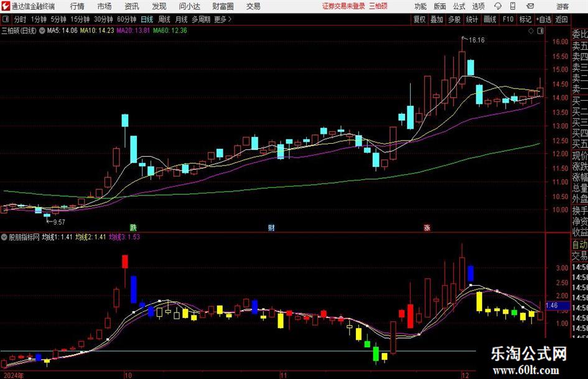Click the 16.16 high price label

pos(476,40)
